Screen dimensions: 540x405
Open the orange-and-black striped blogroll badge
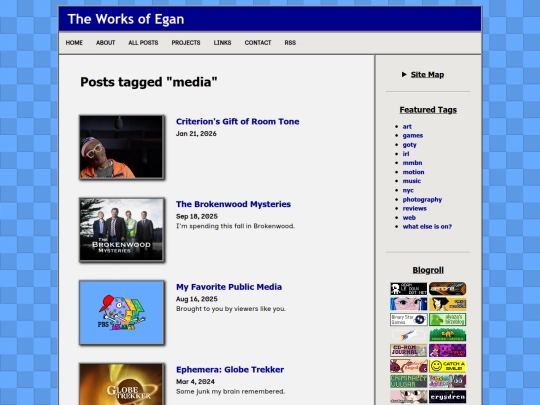point(447,289)
